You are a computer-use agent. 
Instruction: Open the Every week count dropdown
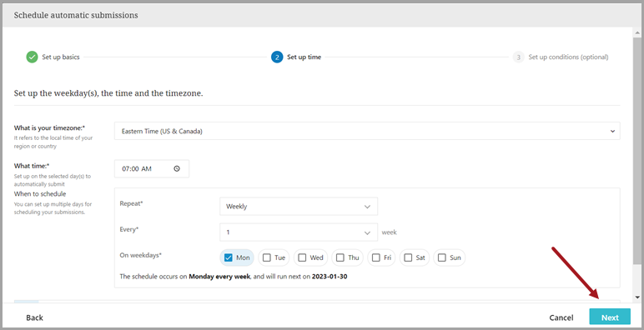pos(299,232)
